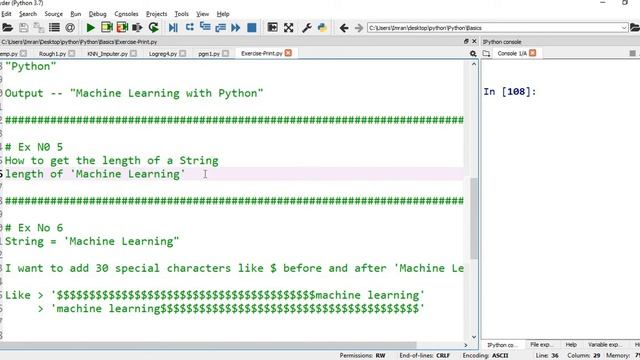Maximize current pane toolbar icon
Viewport: 640px width, 360px height.
[x=272, y=28]
